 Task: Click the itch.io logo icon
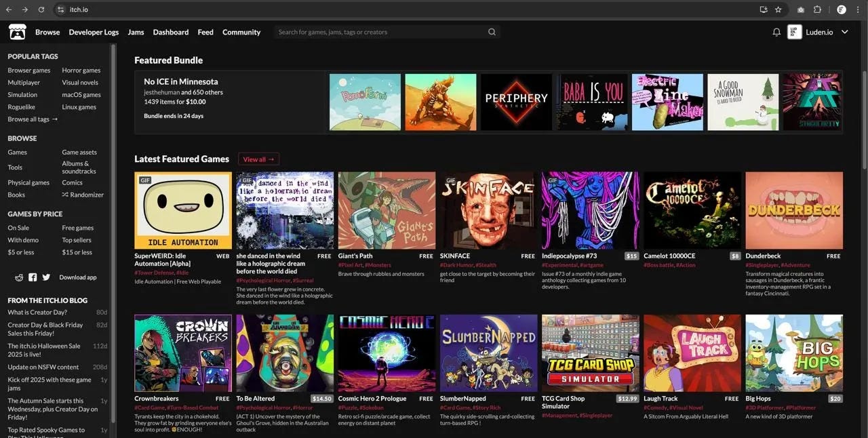point(17,32)
